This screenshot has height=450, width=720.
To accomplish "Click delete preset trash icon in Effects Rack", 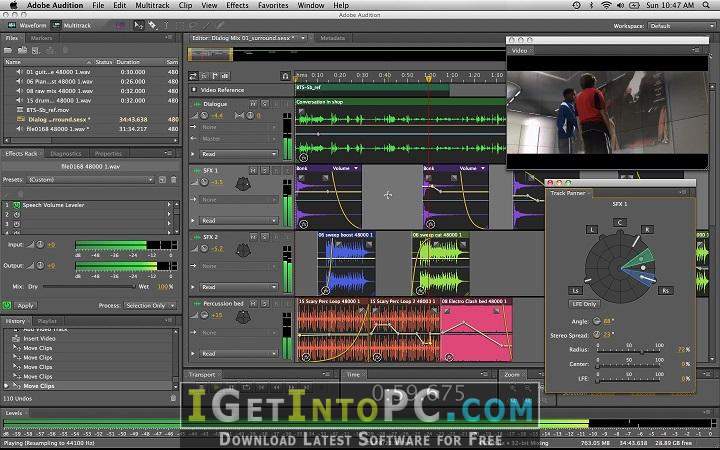I will click(174, 180).
